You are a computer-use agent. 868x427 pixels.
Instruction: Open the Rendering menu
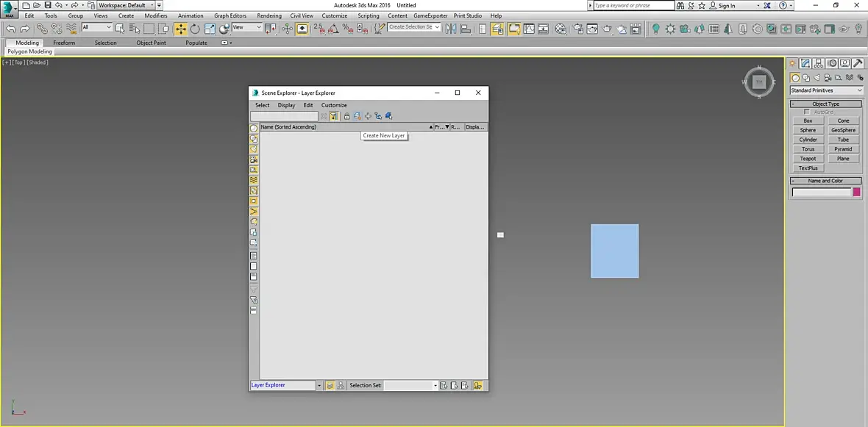click(x=268, y=15)
